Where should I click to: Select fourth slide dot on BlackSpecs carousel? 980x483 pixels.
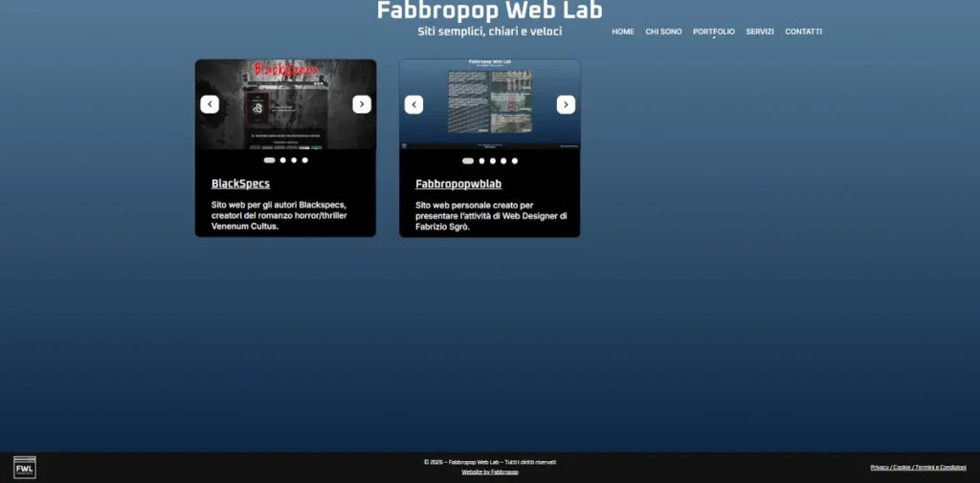[305, 160]
